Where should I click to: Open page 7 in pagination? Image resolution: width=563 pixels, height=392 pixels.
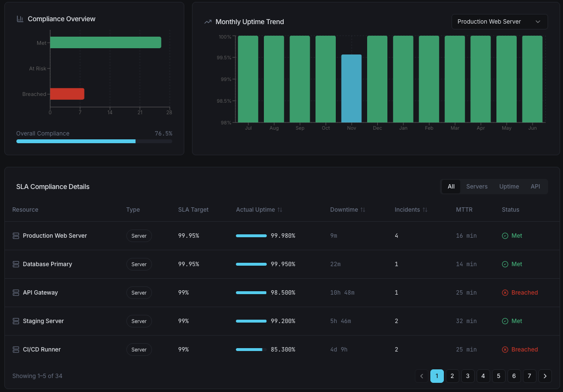tap(529, 376)
